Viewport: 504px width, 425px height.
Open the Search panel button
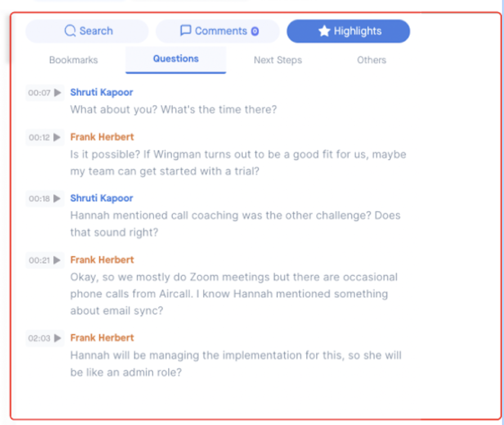coord(87,31)
